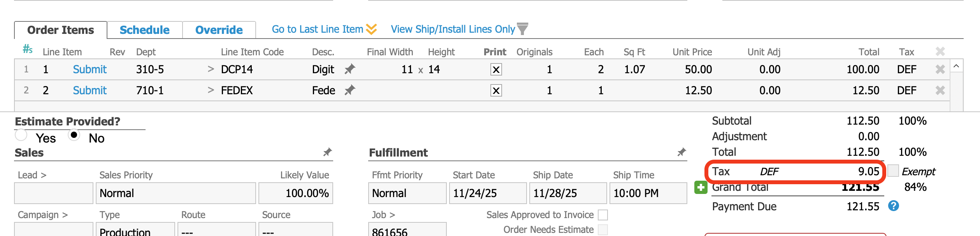Click the green plus icon beside Grand Total

701,187
